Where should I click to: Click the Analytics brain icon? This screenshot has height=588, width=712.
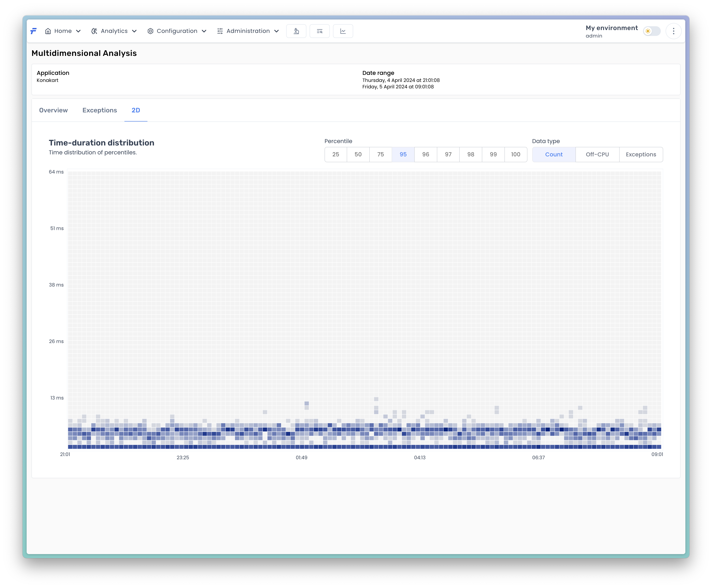coord(94,31)
